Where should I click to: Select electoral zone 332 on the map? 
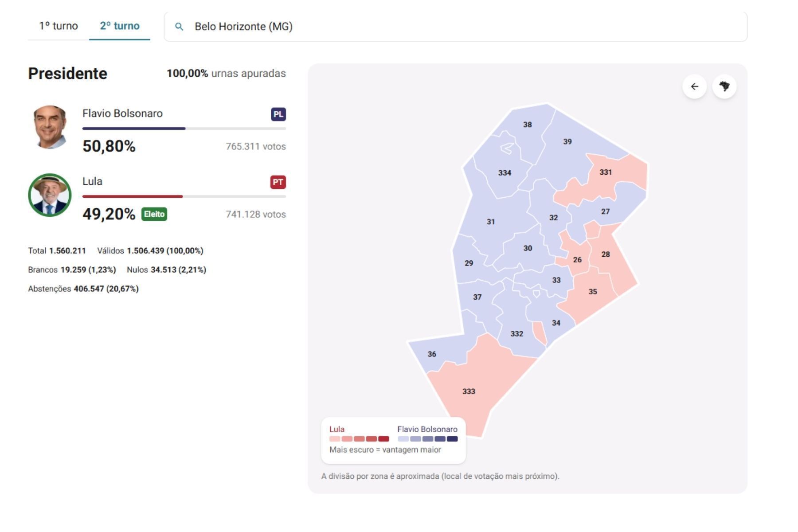click(x=517, y=334)
